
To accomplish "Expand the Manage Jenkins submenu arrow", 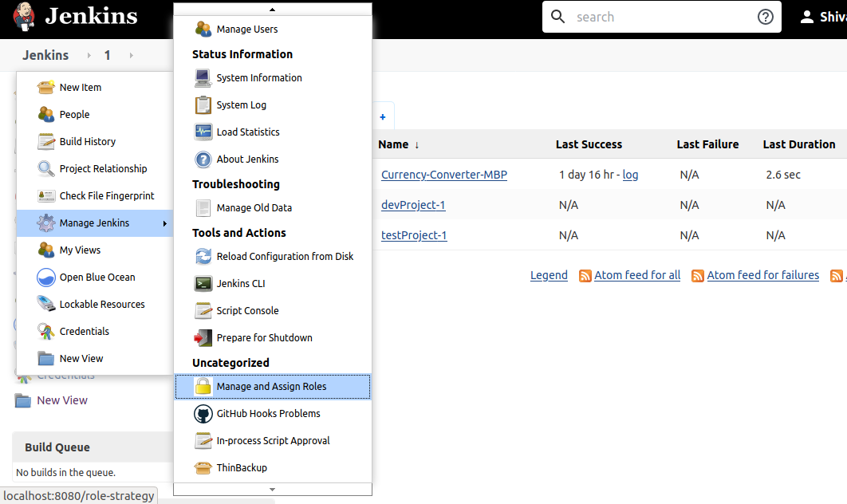I will pos(165,223).
